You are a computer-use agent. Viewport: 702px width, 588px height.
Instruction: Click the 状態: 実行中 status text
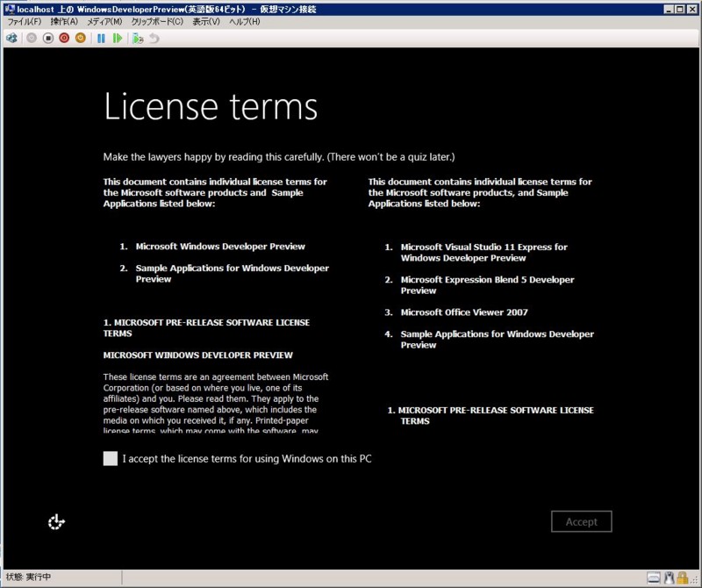point(28,577)
